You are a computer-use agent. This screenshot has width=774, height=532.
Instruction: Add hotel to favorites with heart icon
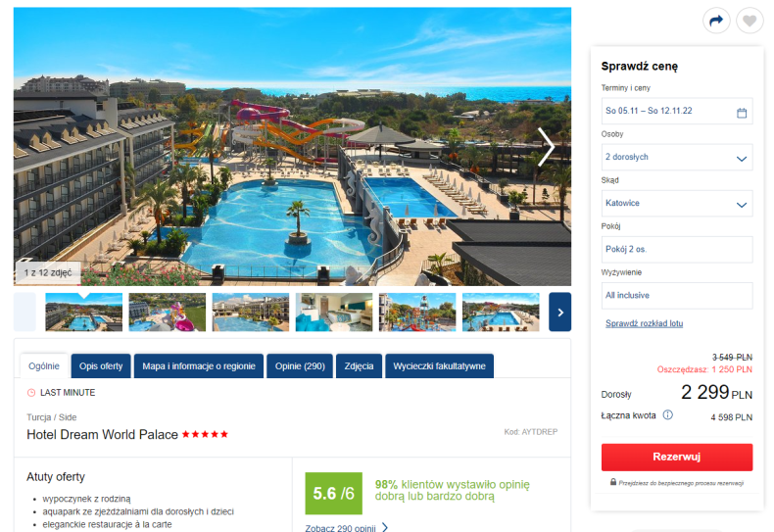coord(750,21)
